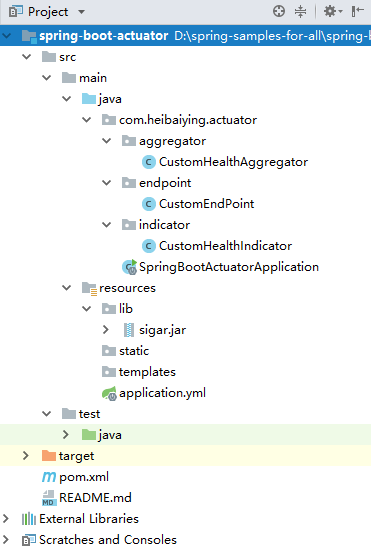Select the sigar.jar archive icon

(x=129, y=330)
